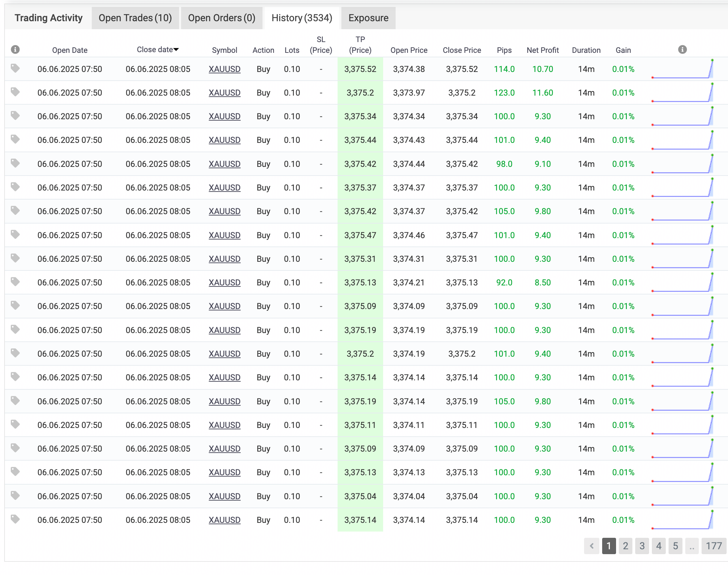
Task: Click the right info icon above charts
Action: pos(682,50)
